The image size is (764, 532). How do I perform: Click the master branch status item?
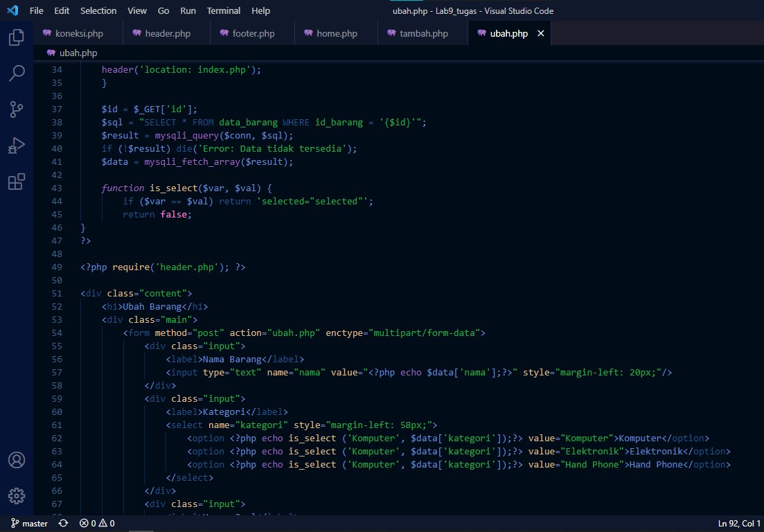29,524
